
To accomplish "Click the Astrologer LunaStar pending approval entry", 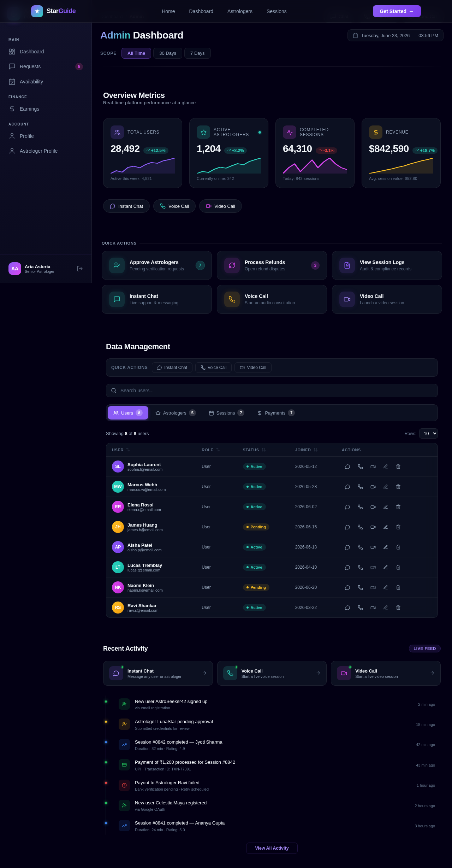I will coord(277,725).
